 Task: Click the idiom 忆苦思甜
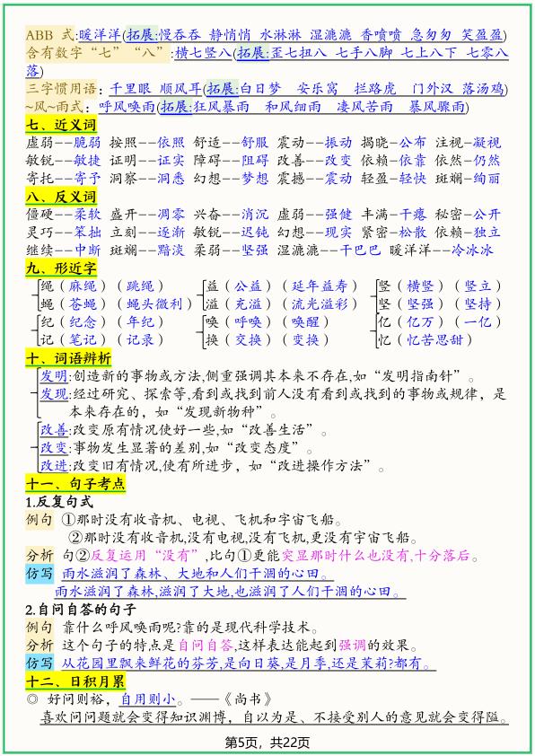click(434, 340)
